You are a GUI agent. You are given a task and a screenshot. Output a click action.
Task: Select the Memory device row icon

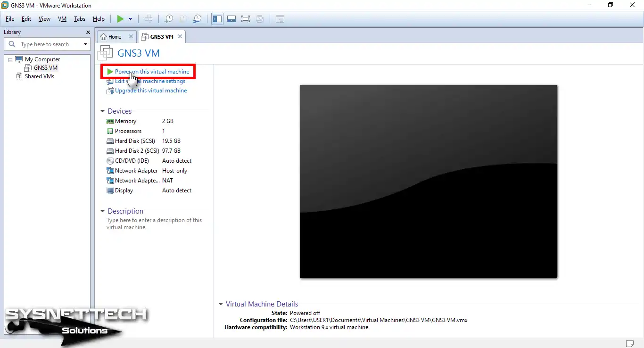110,121
